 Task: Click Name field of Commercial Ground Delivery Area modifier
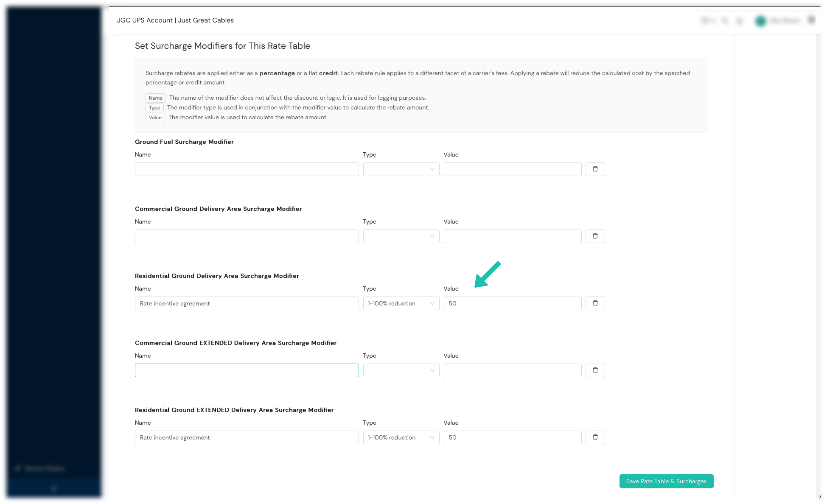(247, 236)
